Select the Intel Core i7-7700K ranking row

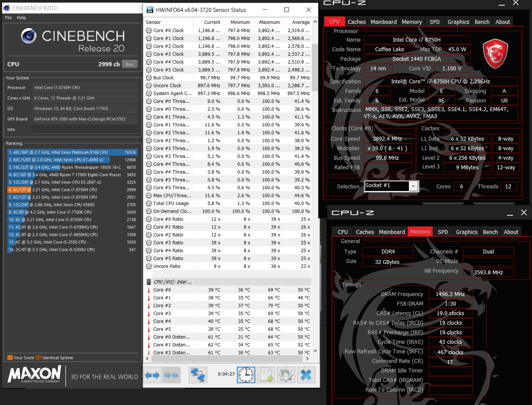[x=72, y=212]
